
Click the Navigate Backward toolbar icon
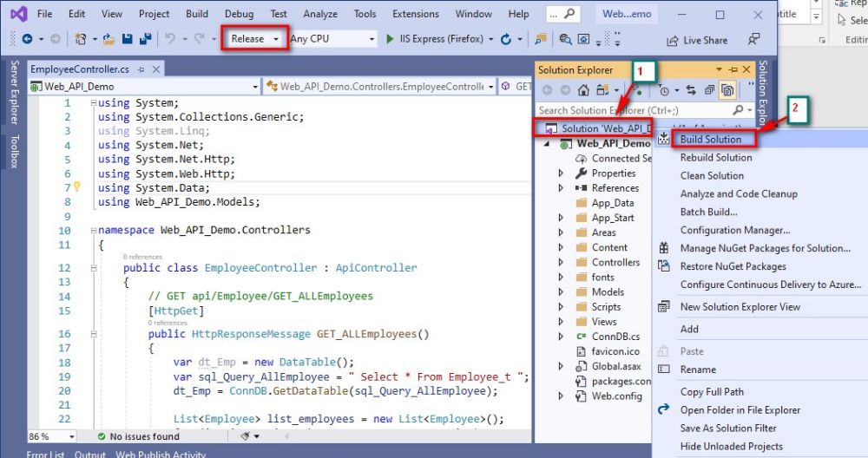(x=27, y=39)
